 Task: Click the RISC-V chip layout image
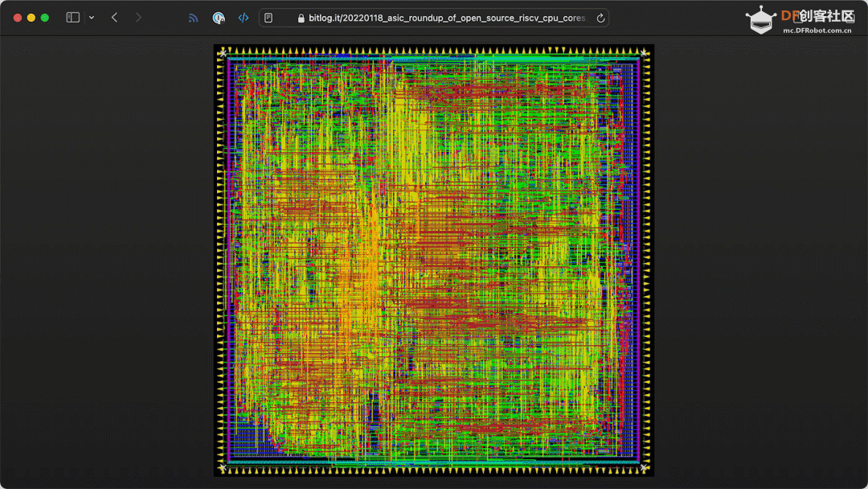click(x=434, y=261)
